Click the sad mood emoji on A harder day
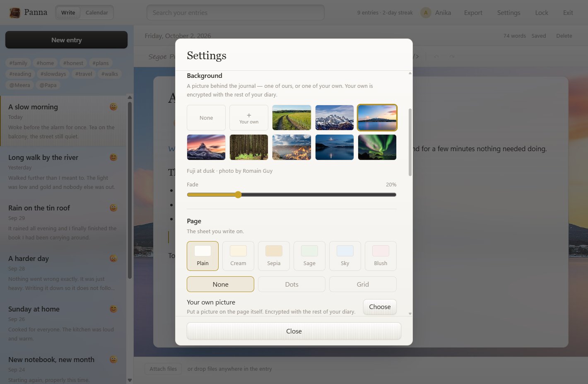This screenshot has width=588, height=384. pos(113,258)
